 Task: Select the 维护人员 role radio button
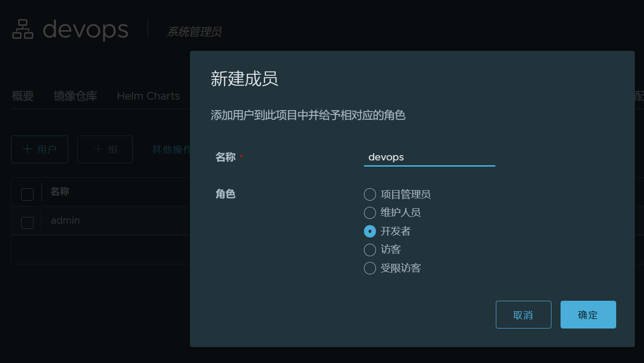(370, 213)
